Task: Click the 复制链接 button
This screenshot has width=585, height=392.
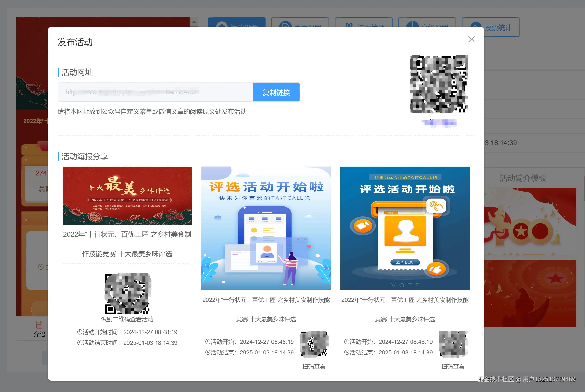Action: coord(276,92)
